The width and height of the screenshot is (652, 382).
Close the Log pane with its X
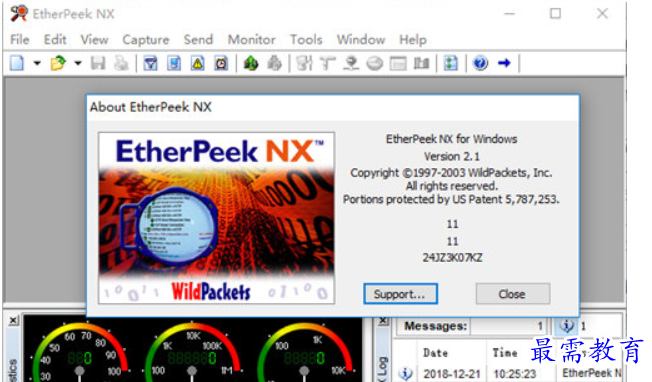[383, 320]
